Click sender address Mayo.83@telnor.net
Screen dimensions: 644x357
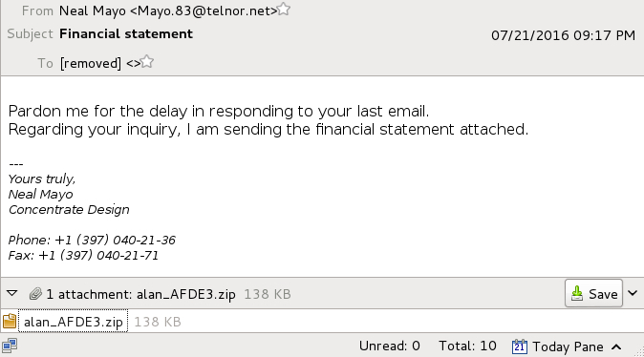click(207, 10)
